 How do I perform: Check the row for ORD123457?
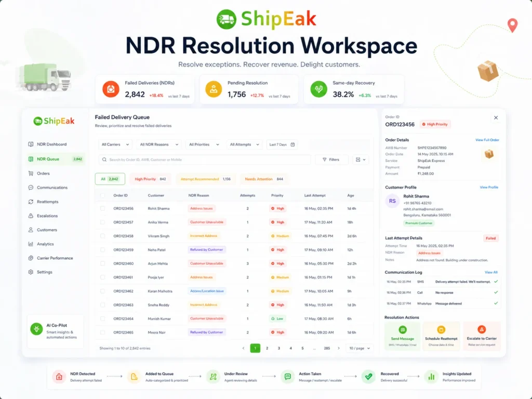pyautogui.click(x=103, y=222)
